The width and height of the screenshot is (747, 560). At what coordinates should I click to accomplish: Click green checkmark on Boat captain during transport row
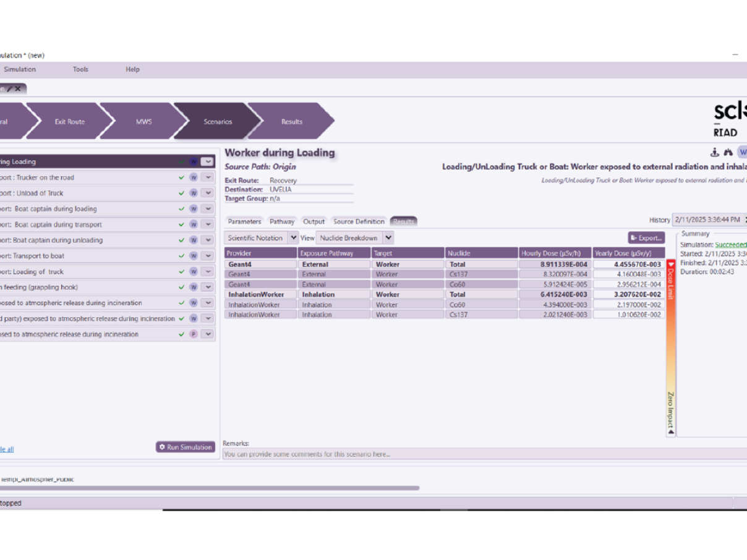point(181,224)
